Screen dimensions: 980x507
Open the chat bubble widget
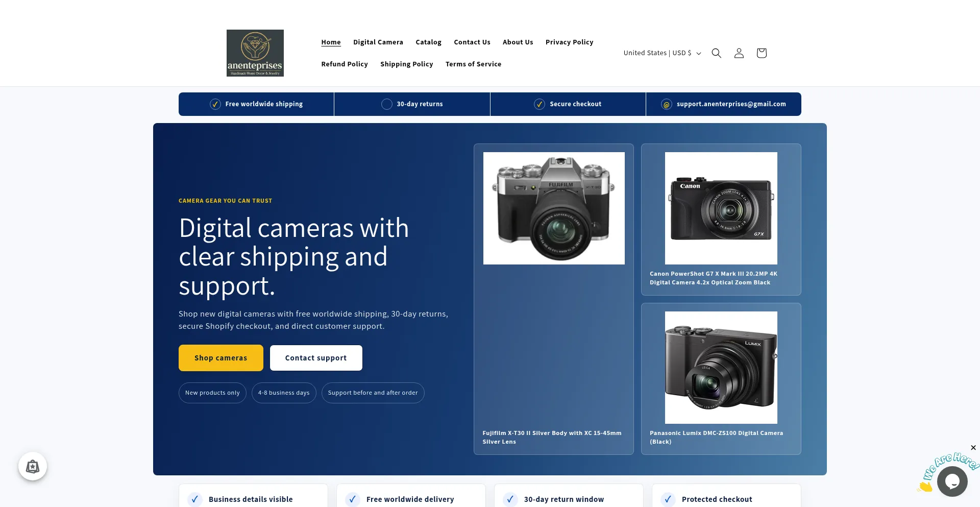pos(952,481)
